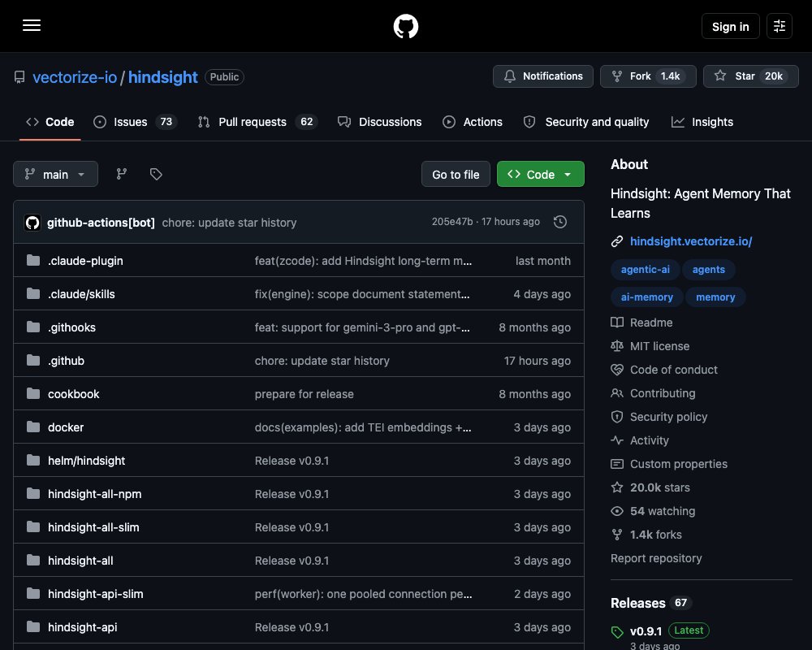Open the Security and quality tab
The height and width of the screenshot is (650, 812).
click(x=586, y=122)
